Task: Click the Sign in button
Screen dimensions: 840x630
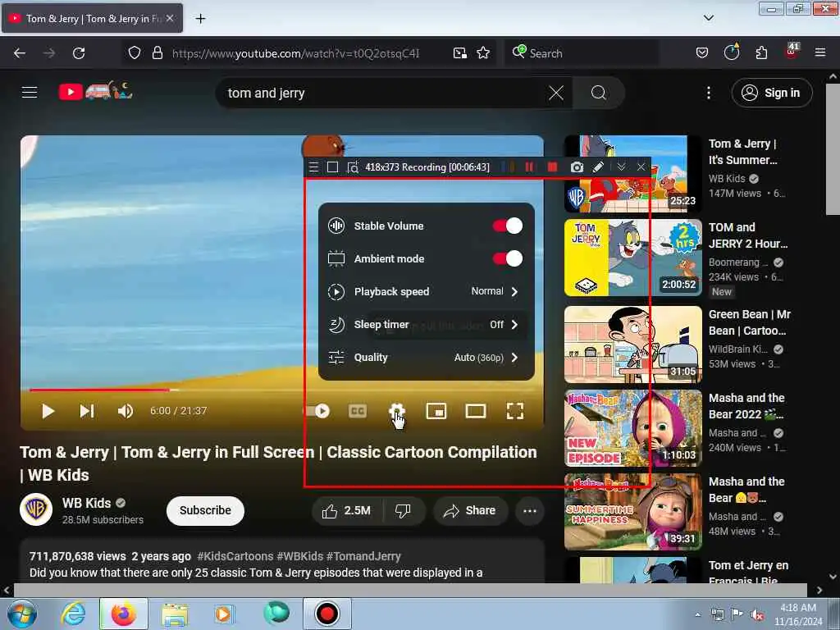Action: pyautogui.click(x=772, y=93)
